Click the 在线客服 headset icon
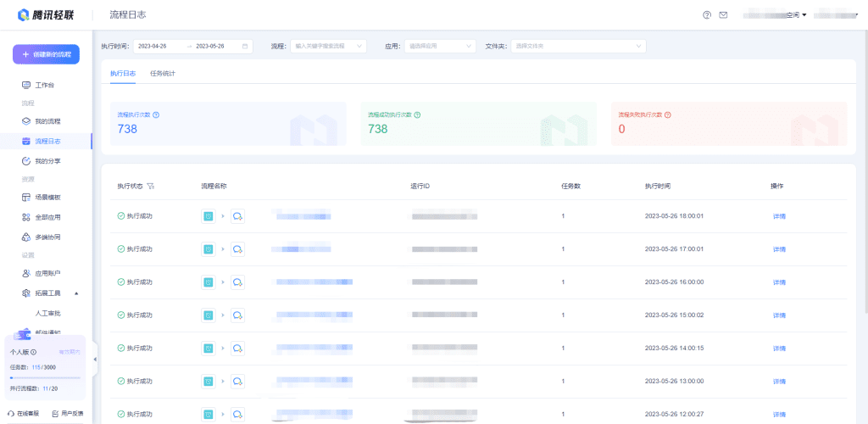This screenshot has height=424, width=868. point(11,413)
